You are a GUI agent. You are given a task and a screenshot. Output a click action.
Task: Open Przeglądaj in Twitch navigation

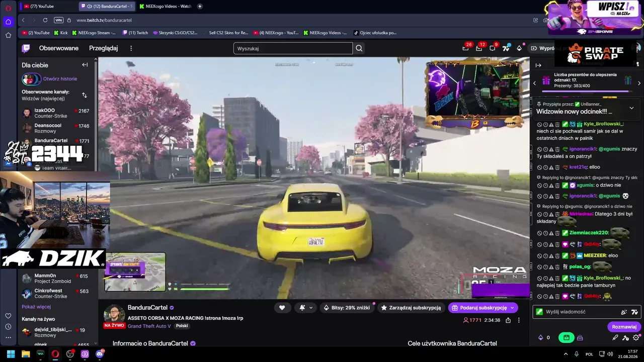[x=104, y=48]
